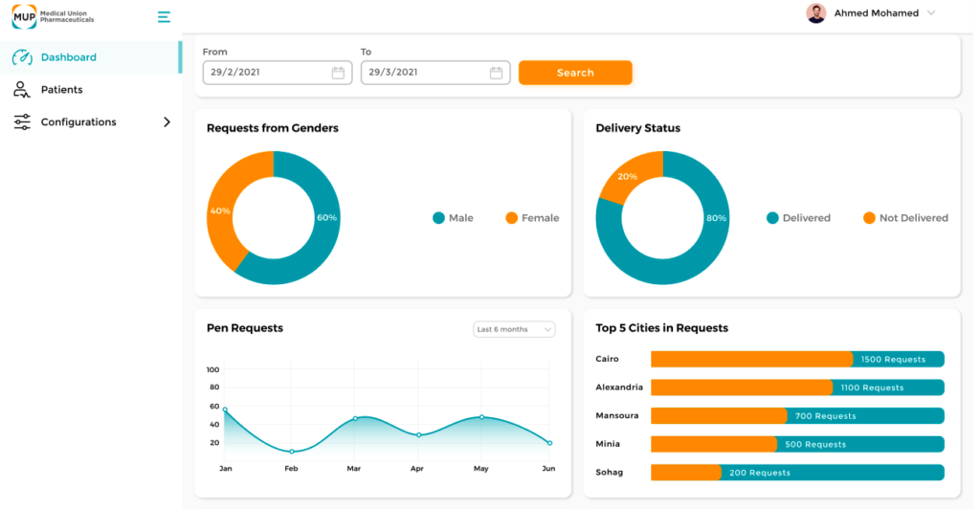Select Dashboard in the sidebar
This screenshot has height=509, width=980.
(x=68, y=57)
